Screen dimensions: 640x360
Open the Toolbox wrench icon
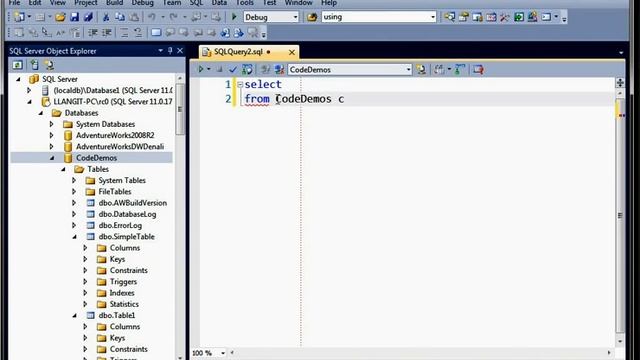tap(504, 17)
